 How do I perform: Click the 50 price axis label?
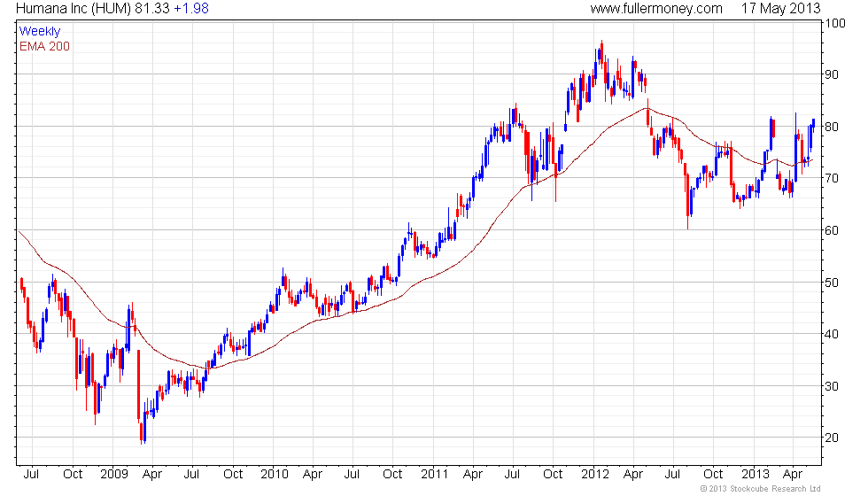pos(832,283)
